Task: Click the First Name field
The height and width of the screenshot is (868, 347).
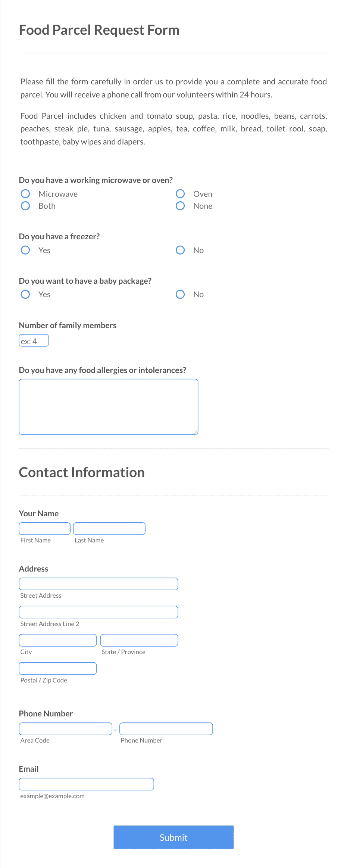Action: (x=44, y=528)
